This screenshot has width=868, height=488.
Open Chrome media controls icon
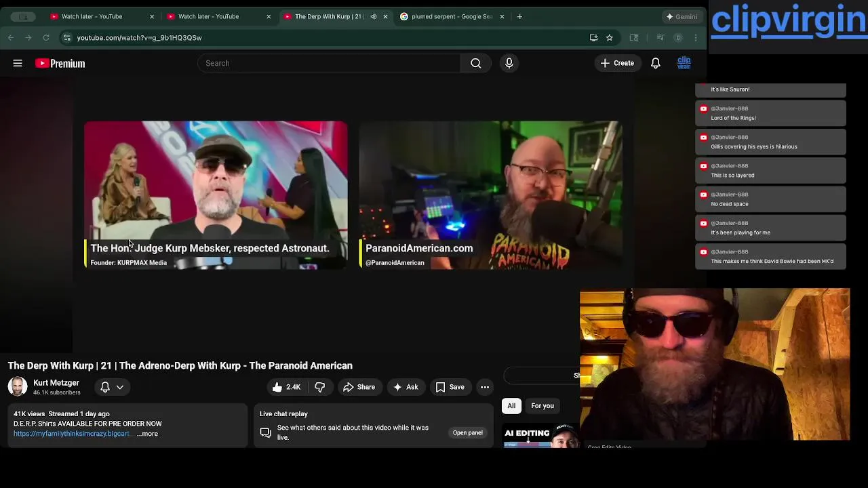pos(660,38)
